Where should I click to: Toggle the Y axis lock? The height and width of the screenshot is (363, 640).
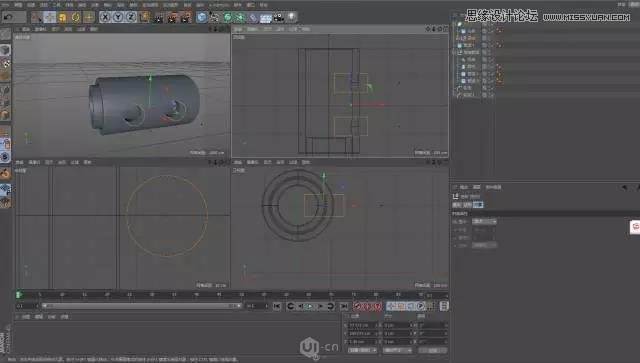[118, 17]
